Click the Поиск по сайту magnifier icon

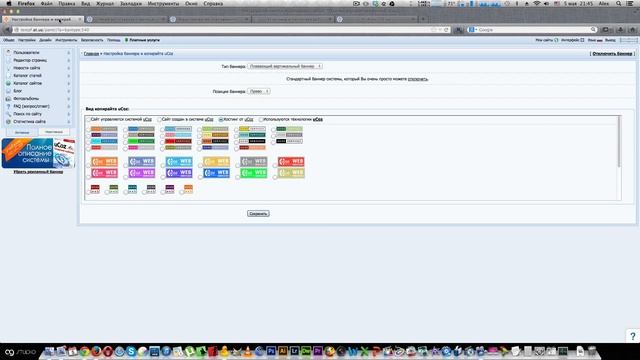(8, 114)
